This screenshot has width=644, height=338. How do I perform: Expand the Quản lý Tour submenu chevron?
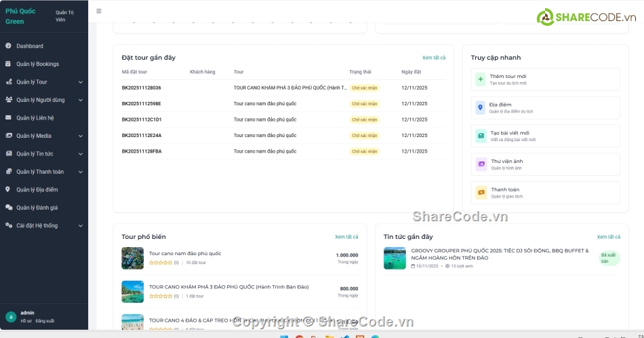coord(81,82)
